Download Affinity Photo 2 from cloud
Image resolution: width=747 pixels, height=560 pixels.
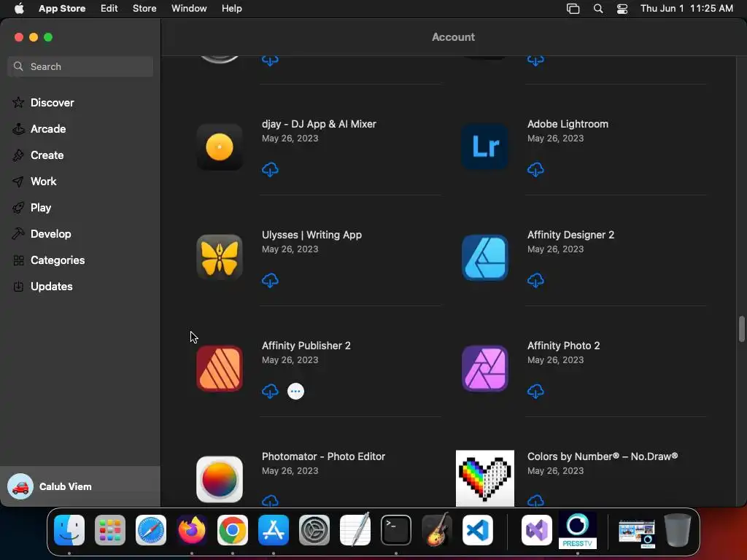click(x=535, y=392)
